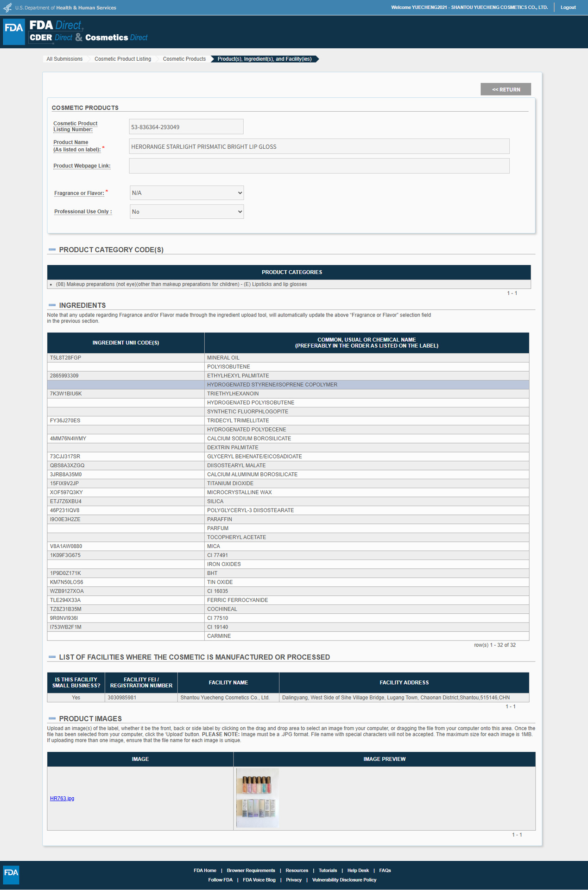
Task: Open Browser Requirements footer link
Action: (251, 871)
